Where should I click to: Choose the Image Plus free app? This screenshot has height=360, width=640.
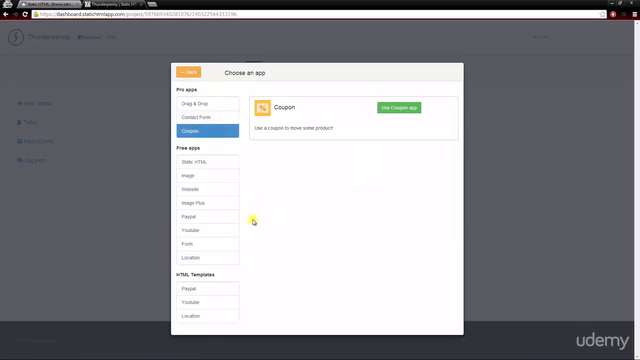pyautogui.click(x=208, y=203)
